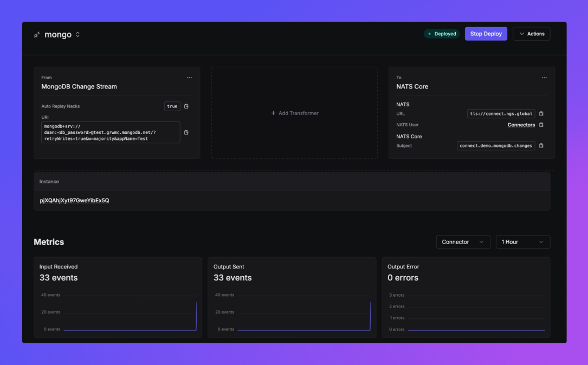Viewport: 588px width, 365px height.
Task: Copy the NATS Core Subject value
Action: click(541, 145)
